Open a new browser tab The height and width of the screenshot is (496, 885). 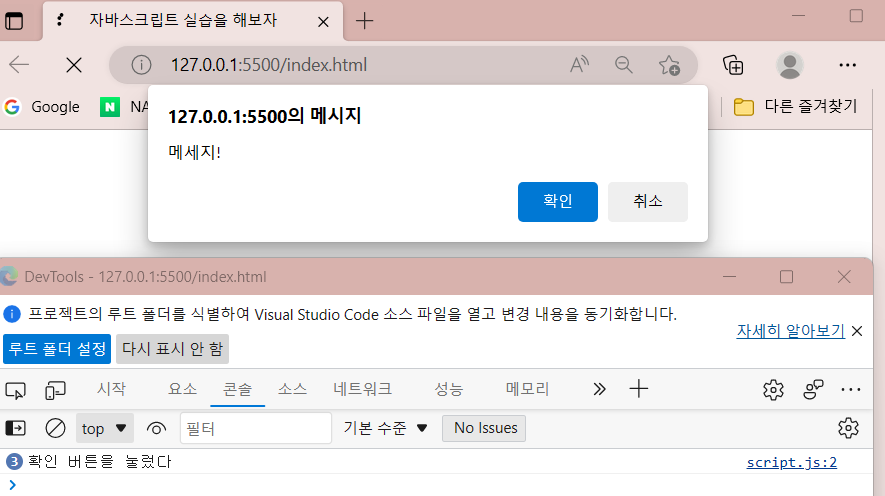365,21
